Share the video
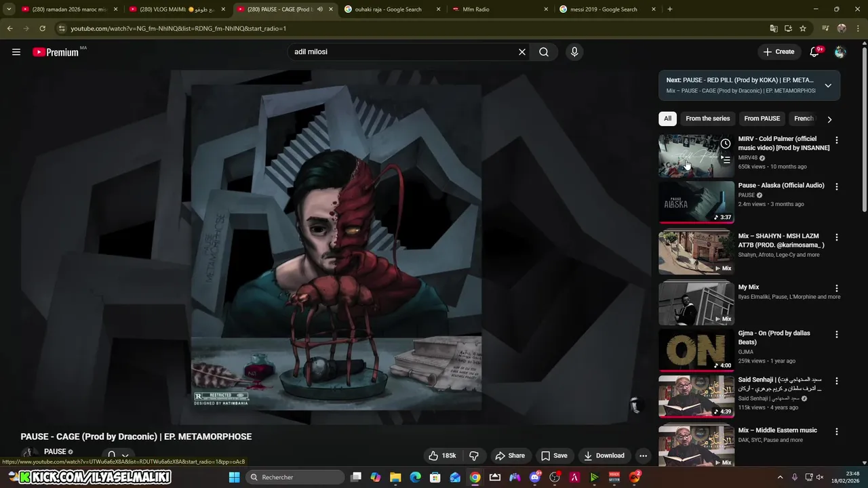The height and width of the screenshot is (488, 868). pos(510,455)
